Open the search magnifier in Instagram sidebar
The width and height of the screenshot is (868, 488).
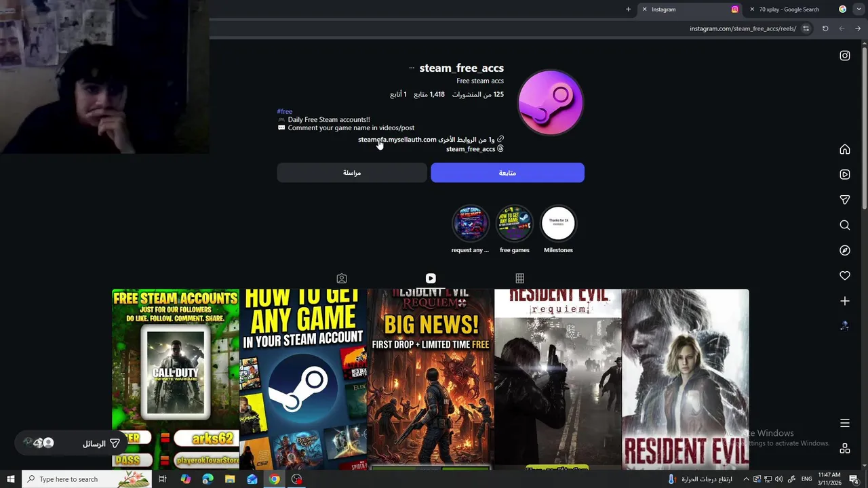[x=845, y=225]
